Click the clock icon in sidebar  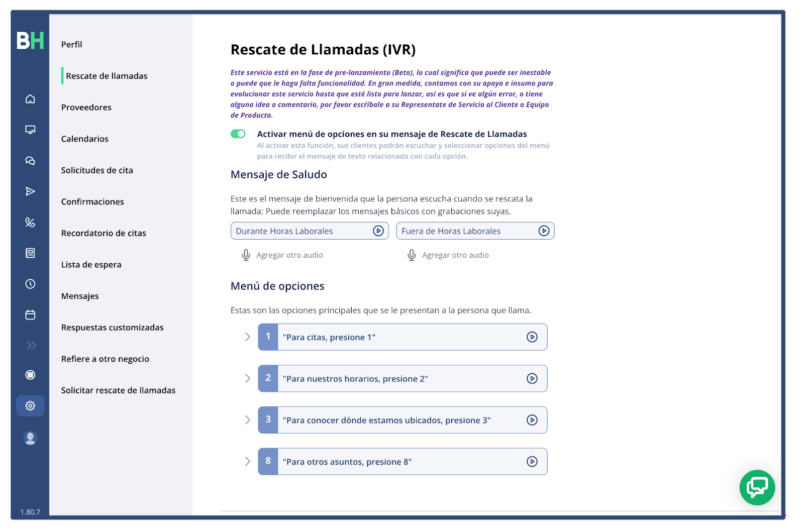tap(30, 284)
